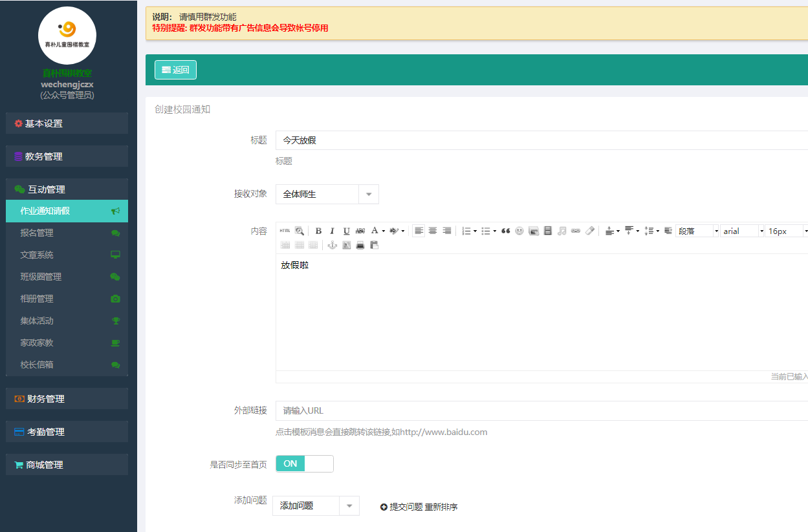
Task: Expand 考勤管理 menu section
Action: tap(67, 432)
